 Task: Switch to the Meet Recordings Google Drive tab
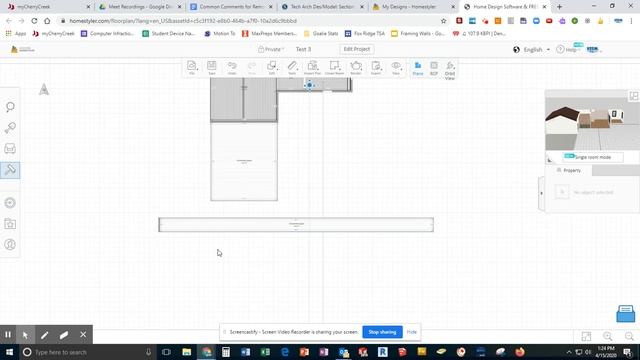pyautogui.click(x=140, y=7)
